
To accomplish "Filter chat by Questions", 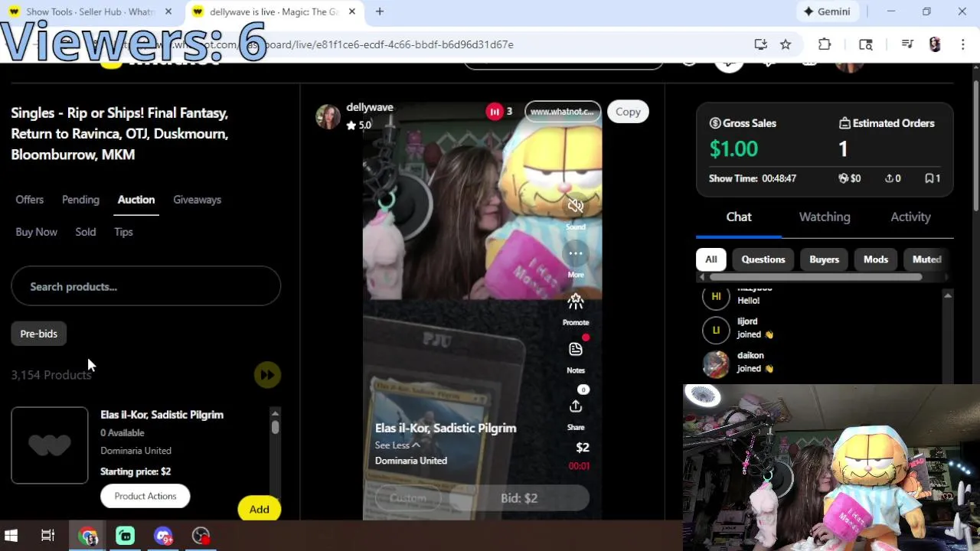I will [763, 259].
